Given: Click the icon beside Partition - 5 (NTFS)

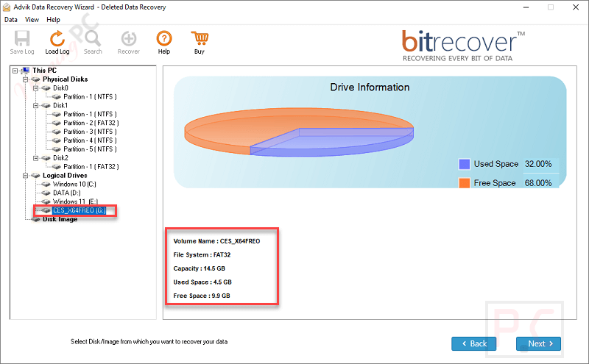Looking at the screenshot, I should 57,149.
